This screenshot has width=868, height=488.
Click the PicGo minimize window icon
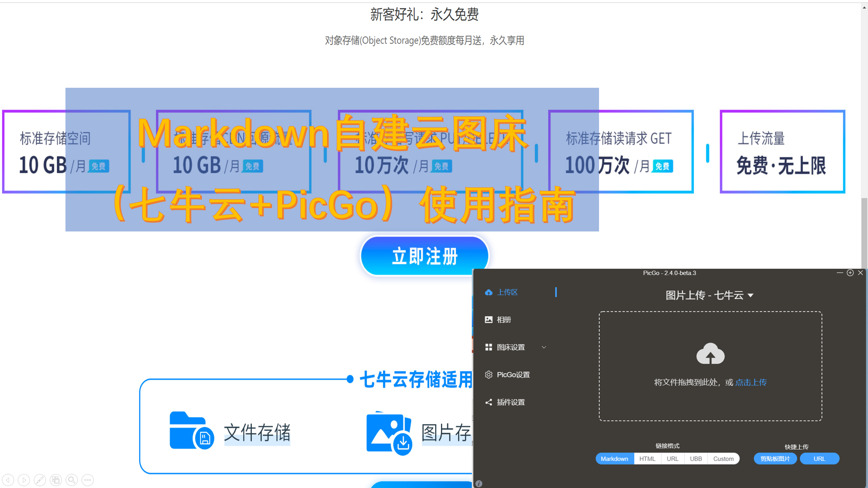(840, 273)
